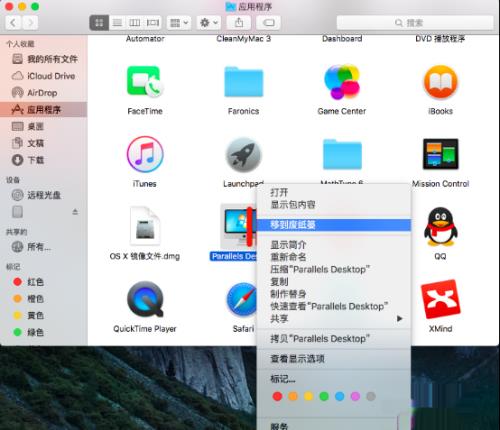Select the Launchpad rocket icon

click(243, 155)
